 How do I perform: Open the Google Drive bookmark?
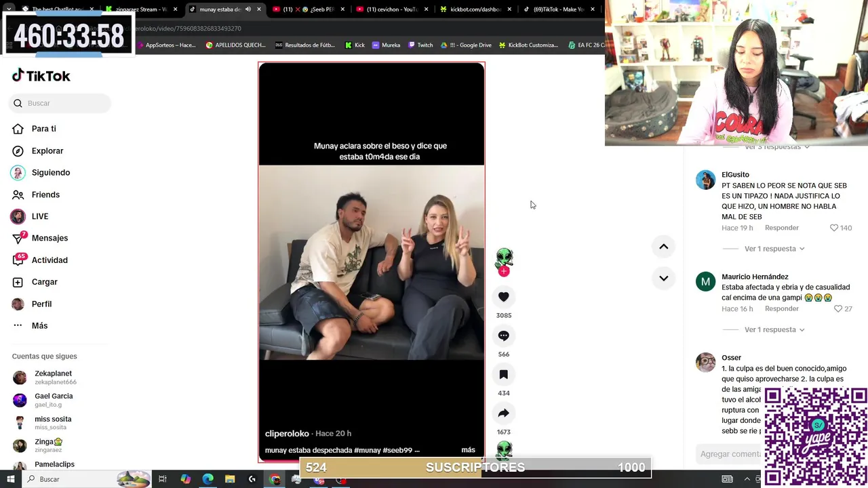click(466, 45)
